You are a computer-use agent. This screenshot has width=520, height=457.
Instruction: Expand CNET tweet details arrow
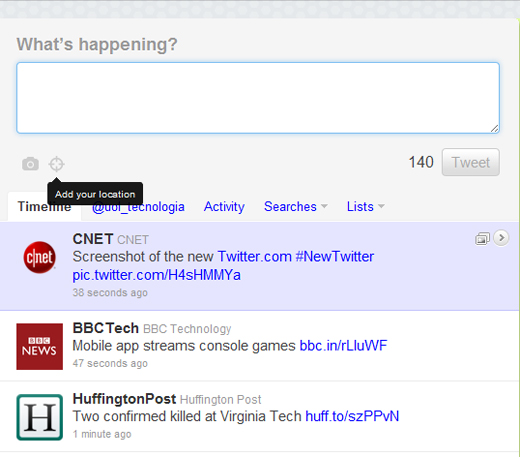coord(501,238)
